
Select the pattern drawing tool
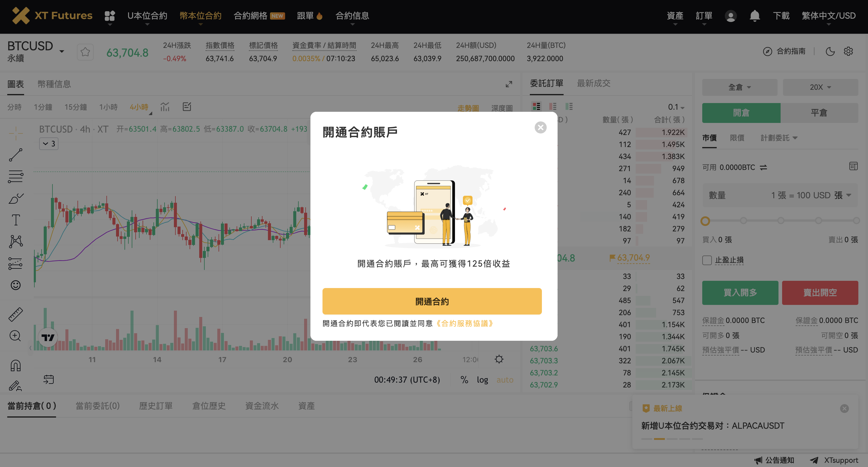pos(15,241)
